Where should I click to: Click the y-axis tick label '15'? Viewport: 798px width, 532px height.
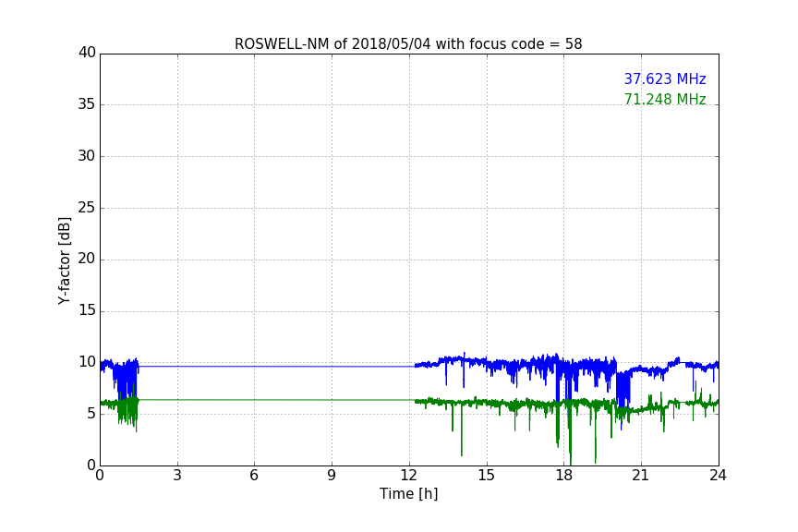pos(87,310)
